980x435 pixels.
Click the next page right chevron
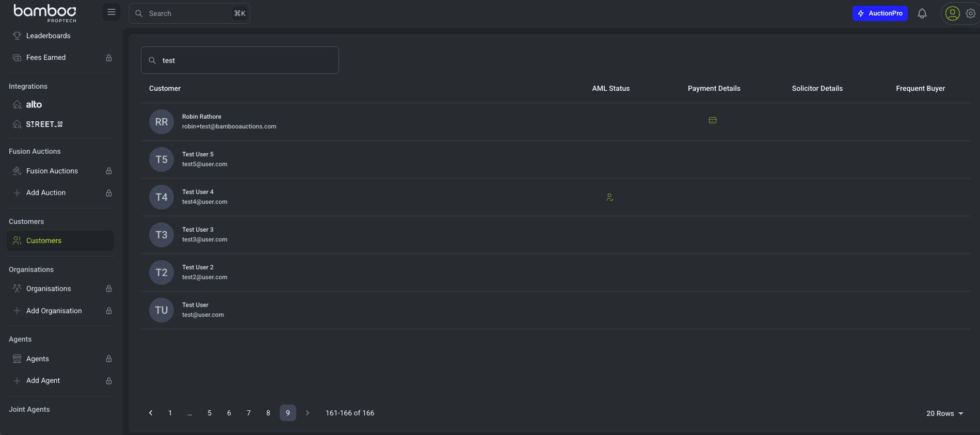coord(308,413)
